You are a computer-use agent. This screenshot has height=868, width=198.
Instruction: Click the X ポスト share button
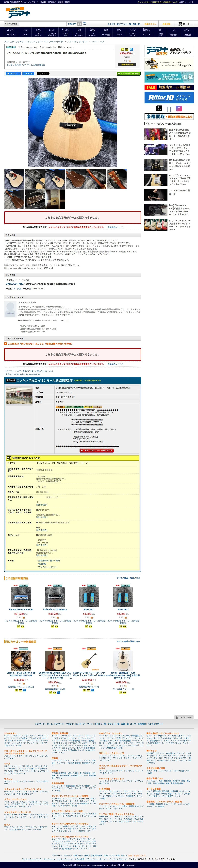coord(43,73)
